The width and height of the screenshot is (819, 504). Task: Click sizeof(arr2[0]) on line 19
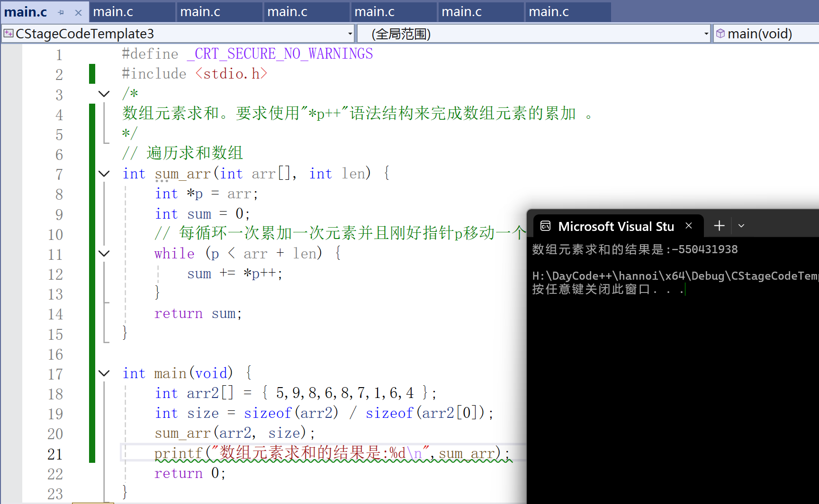tap(425, 413)
